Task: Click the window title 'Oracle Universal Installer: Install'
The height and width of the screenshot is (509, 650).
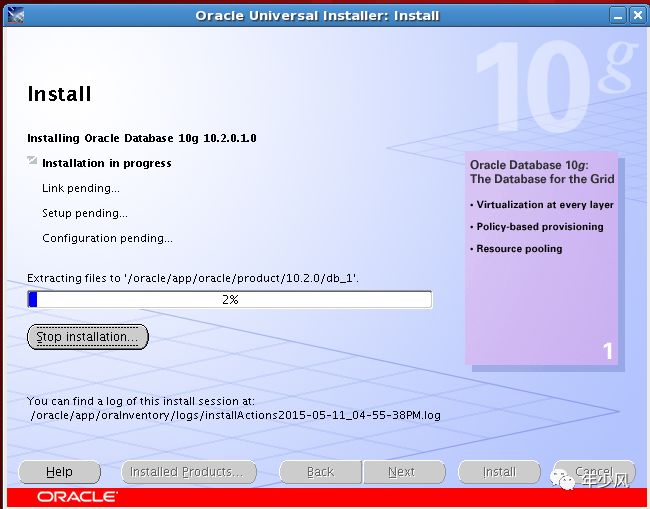Action: (x=317, y=16)
